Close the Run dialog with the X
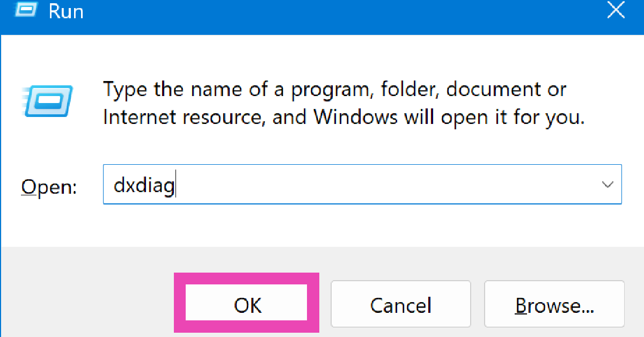The width and height of the screenshot is (644, 337). click(616, 10)
